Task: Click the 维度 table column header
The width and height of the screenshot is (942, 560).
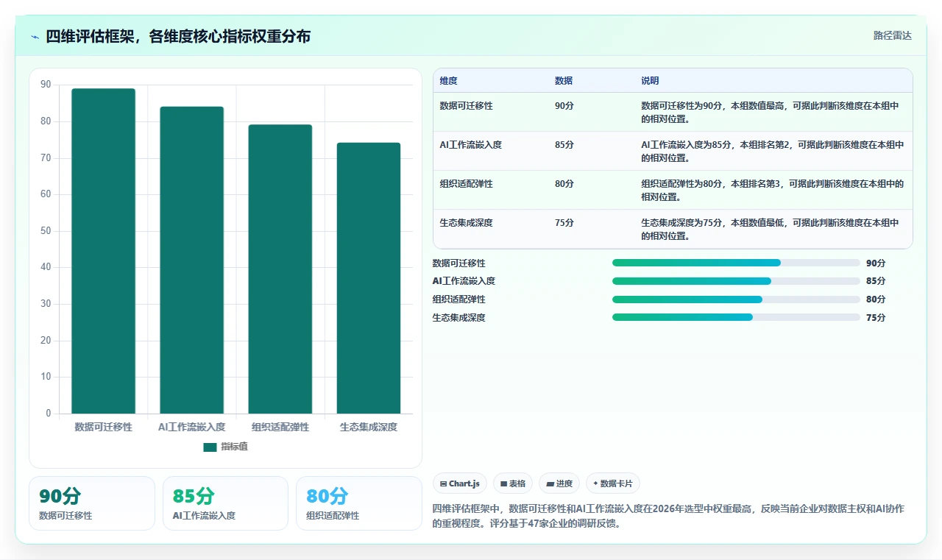Action: (448, 81)
